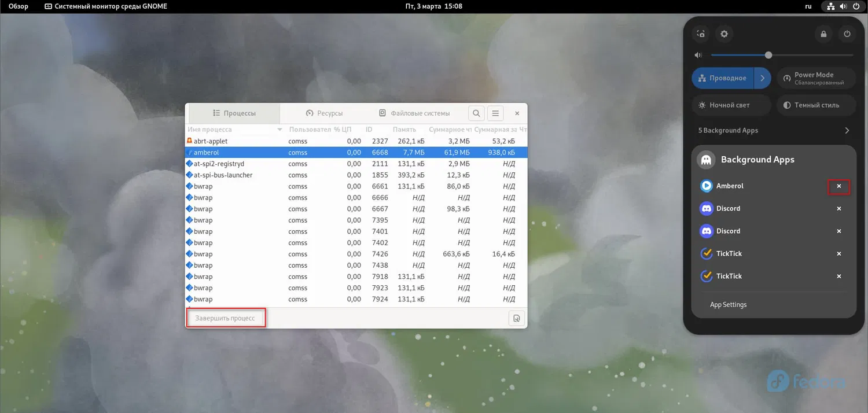Viewport: 868px width, 413px height.
Task: Sort by the % ЦП column
Action: [x=343, y=130]
